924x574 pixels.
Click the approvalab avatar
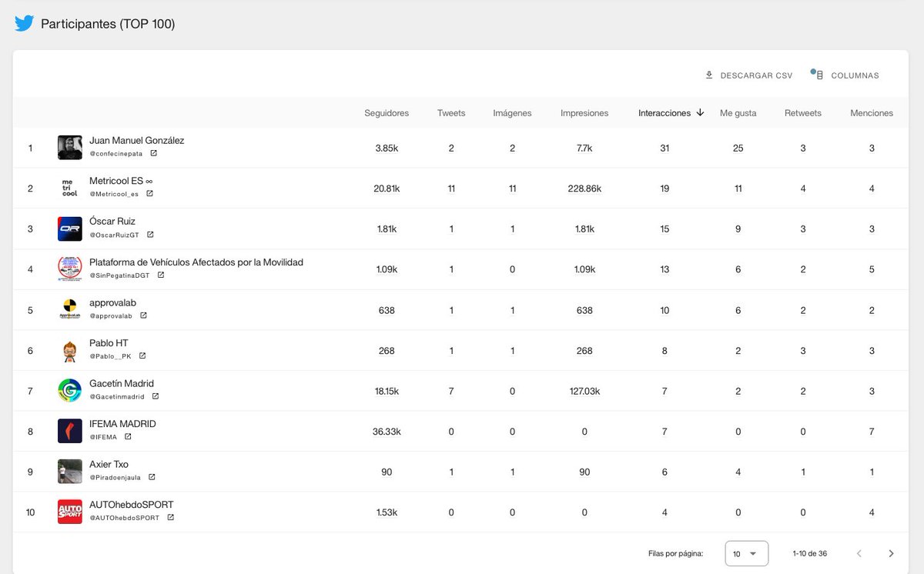click(70, 309)
